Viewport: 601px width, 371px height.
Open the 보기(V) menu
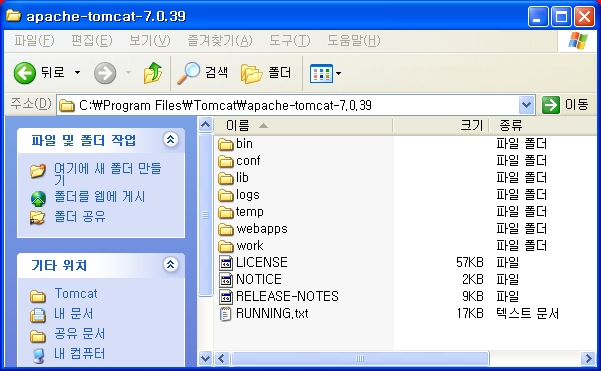(x=149, y=40)
